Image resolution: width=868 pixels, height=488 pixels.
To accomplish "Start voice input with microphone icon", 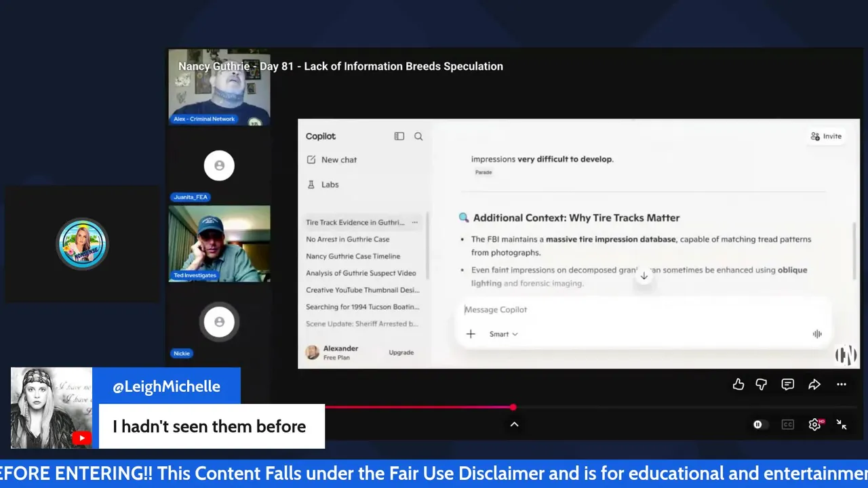I will pyautogui.click(x=817, y=334).
